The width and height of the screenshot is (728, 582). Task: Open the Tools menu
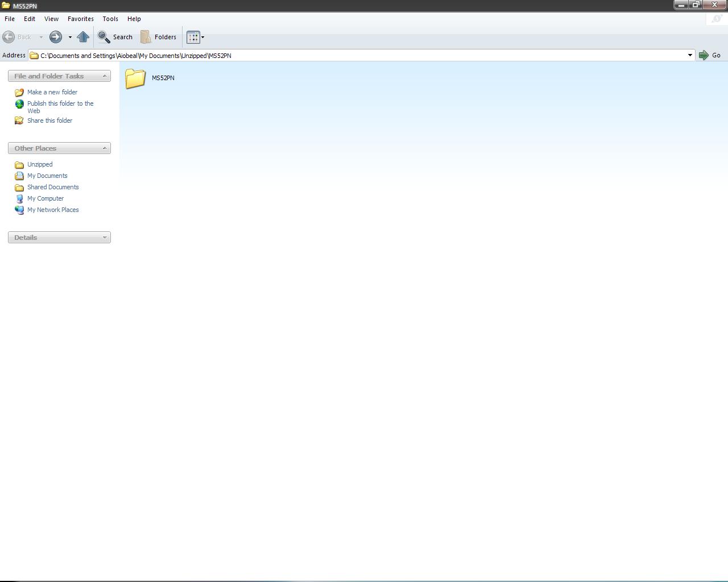click(x=110, y=19)
